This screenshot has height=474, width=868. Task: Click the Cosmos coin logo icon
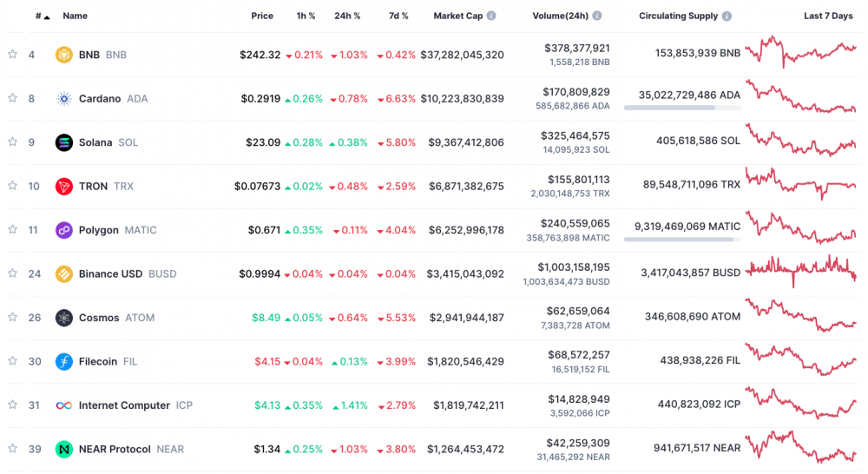click(x=63, y=318)
